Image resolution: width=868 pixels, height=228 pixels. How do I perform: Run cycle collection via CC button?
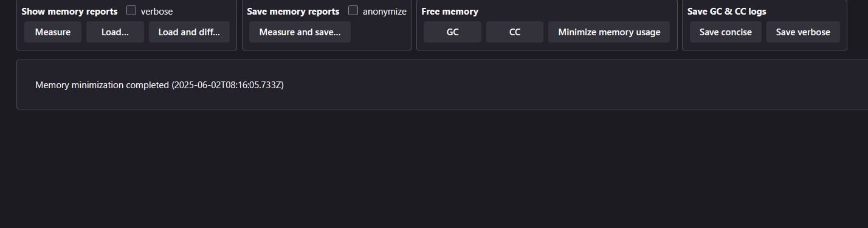tap(515, 32)
